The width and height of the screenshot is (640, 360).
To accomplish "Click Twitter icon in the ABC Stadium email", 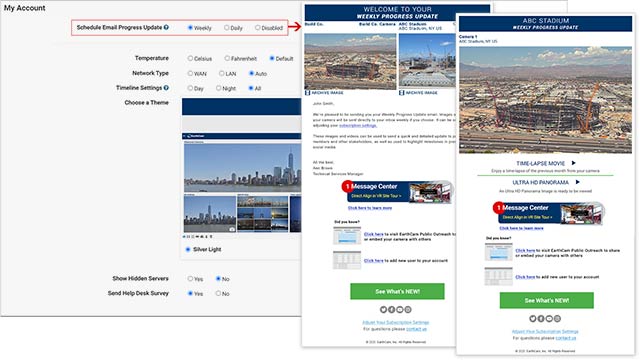I will [x=533, y=318].
